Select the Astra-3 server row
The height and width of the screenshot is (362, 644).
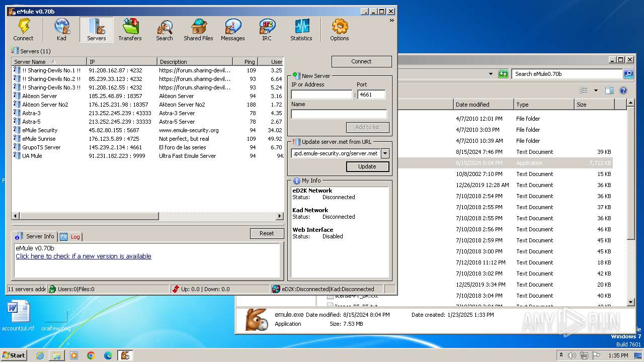point(148,113)
